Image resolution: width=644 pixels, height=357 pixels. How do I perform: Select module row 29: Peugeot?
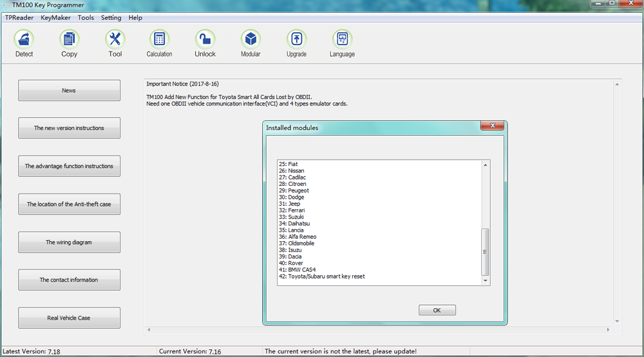(x=294, y=190)
